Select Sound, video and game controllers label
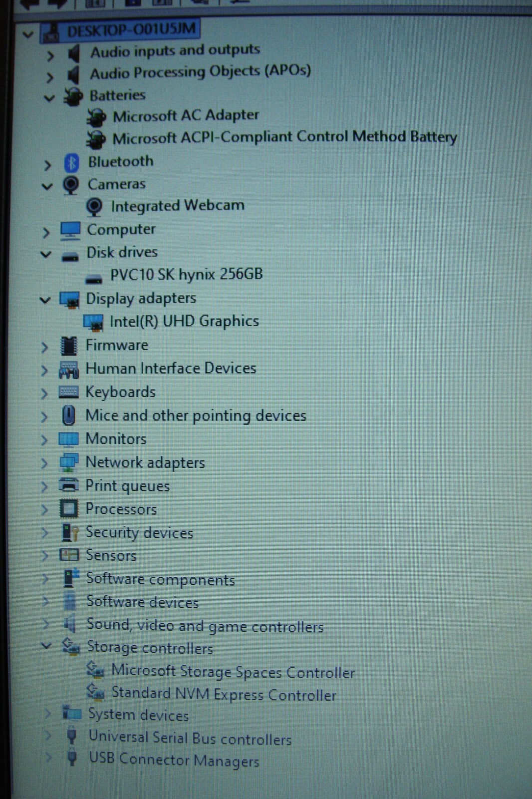The image size is (532, 799). [x=205, y=626]
